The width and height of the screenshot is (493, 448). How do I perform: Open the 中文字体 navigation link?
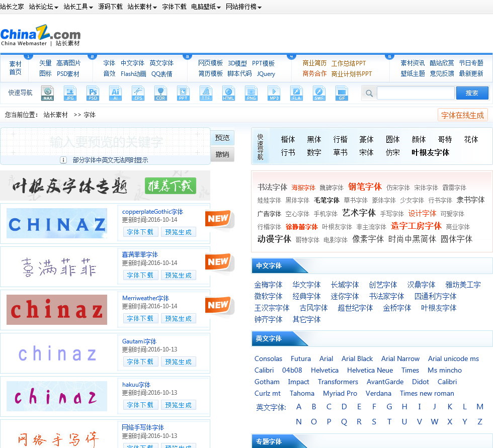pos(133,63)
